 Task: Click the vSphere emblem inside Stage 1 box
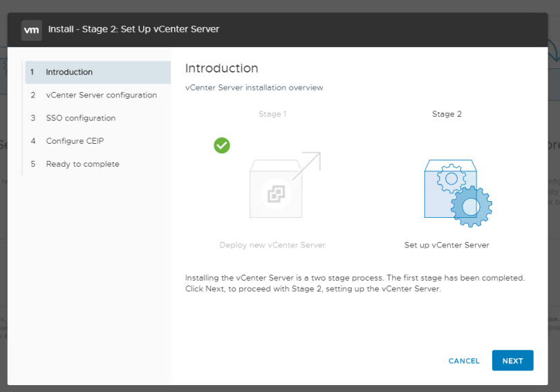point(276,194)
